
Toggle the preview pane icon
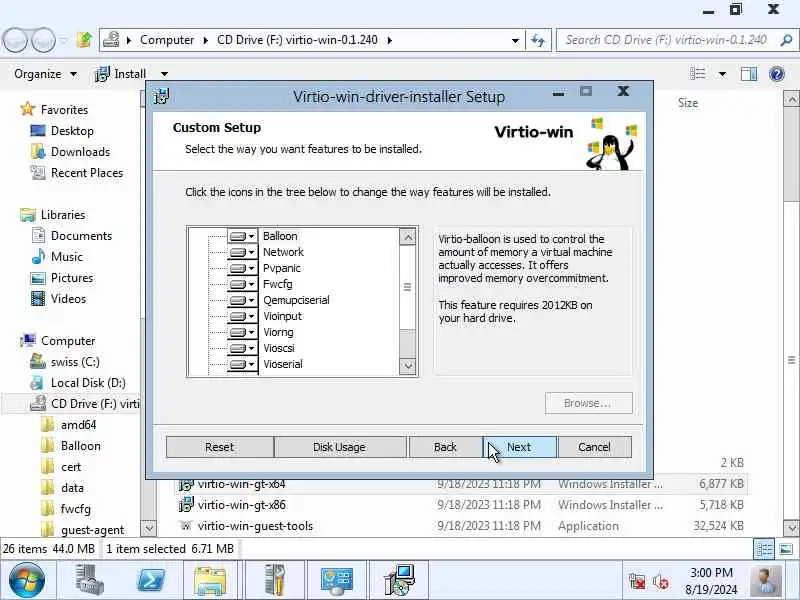pyautogui.click(x=748, y=74)
